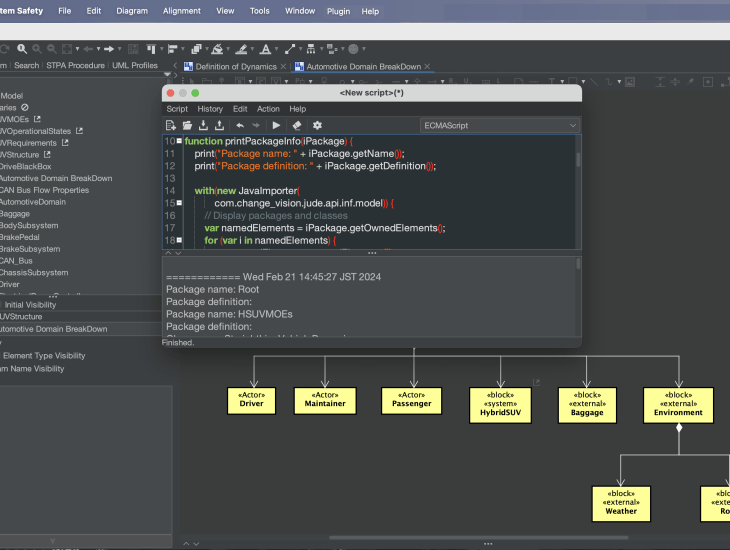Select ChassisSubsystem in the model tree
This screenshot has height=550, width=730.
click(34, 272)
